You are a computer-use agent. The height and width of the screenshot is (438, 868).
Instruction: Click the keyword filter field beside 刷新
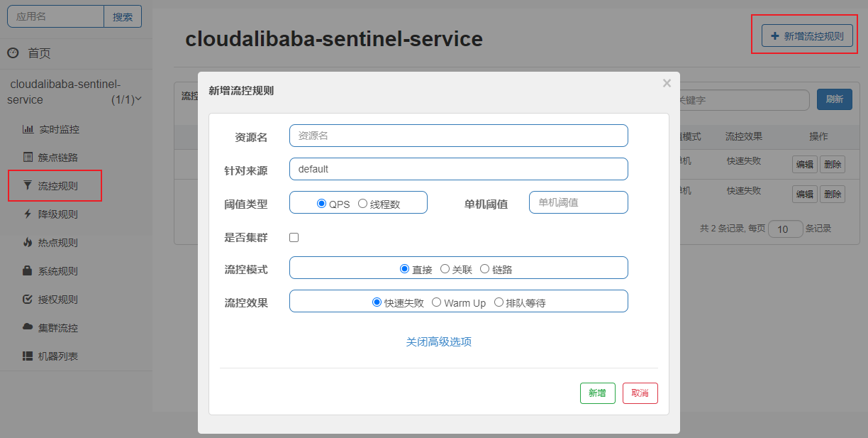tap(745, 100)
